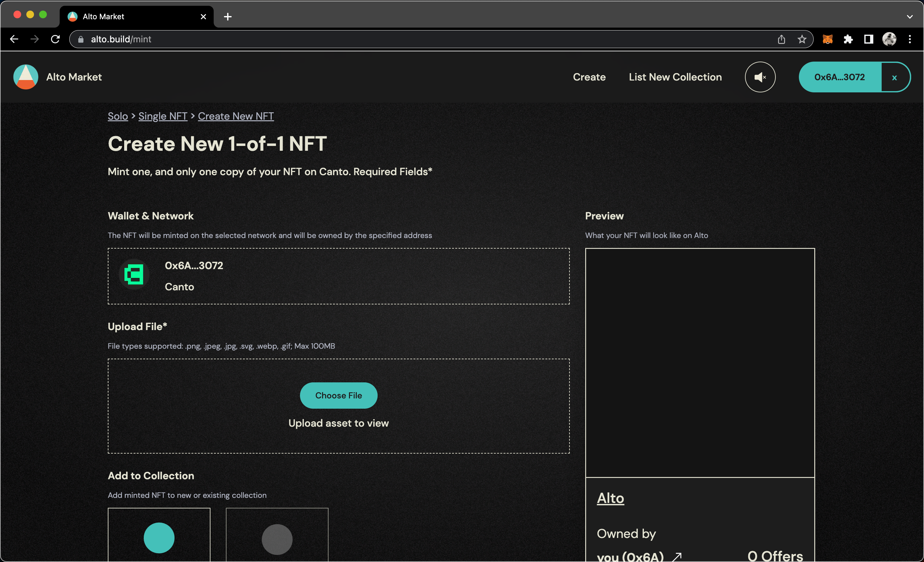Click the empty NFT preview image area
This screenshot has height=562, width=924.
coord(700,362)
